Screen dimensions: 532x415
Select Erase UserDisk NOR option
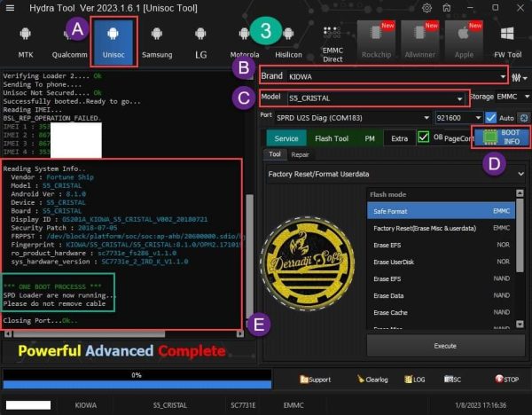pos(441,262)
